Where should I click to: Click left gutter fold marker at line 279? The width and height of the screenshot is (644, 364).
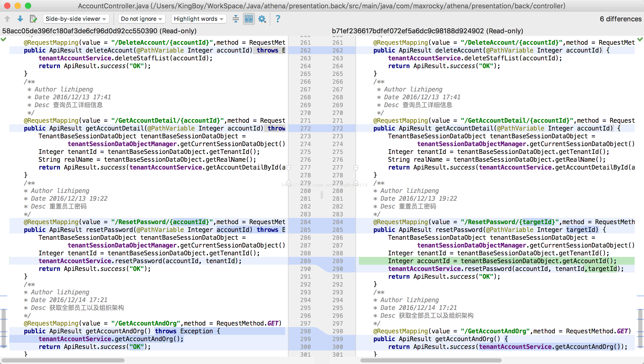point(288,183)
